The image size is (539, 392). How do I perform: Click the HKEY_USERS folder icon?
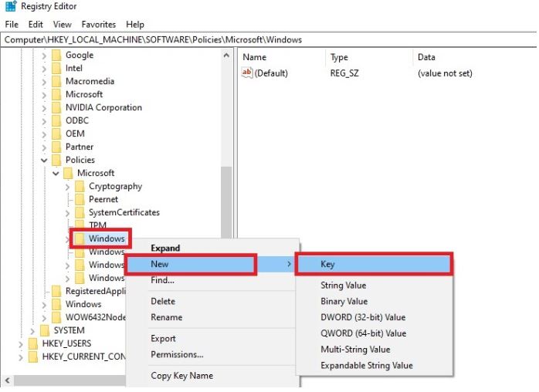(33, 343)
